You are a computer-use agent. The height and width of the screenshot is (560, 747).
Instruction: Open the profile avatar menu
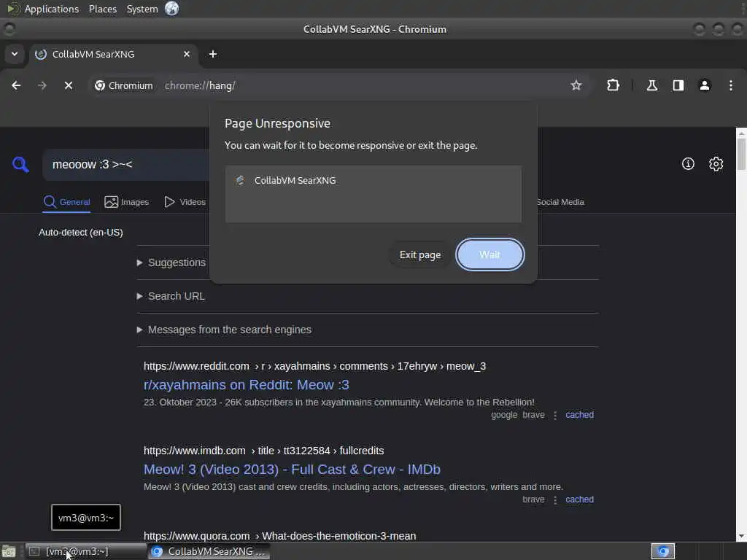pyautogui.click(x=705, y=86)
